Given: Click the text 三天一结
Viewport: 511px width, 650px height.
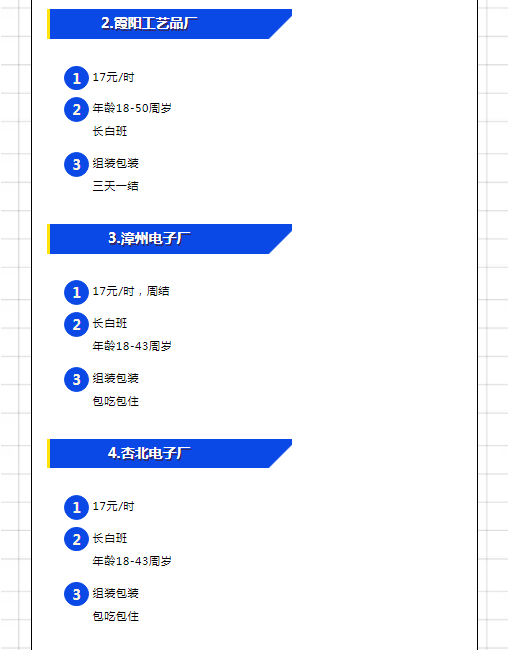Looking at the screenshot, I should [x=116, y=186].
